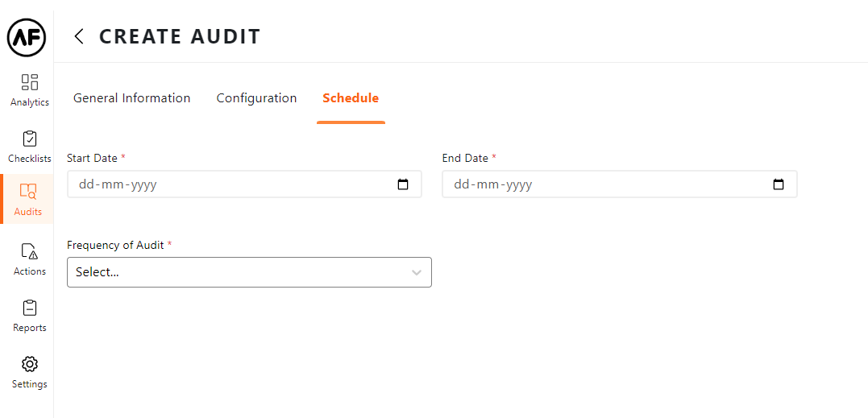Go back using the arrow beside Create Audit
The width and height of the screenshot is (868, 418).
pos(79,36)
